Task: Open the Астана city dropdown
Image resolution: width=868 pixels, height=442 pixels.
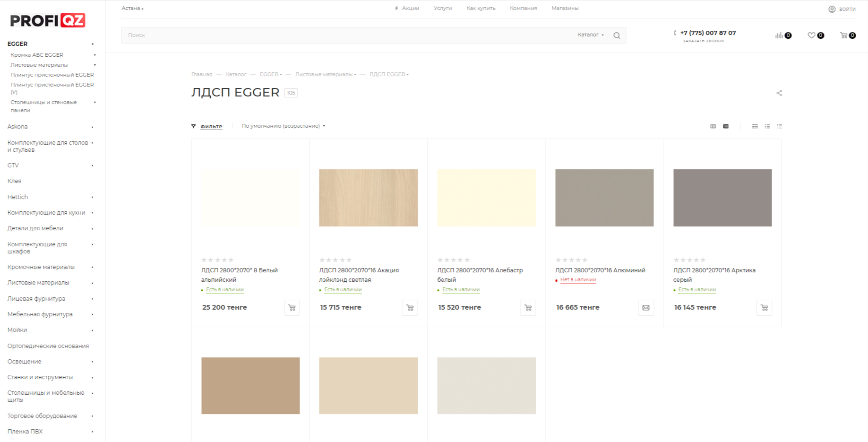Action: pos(132,9)
